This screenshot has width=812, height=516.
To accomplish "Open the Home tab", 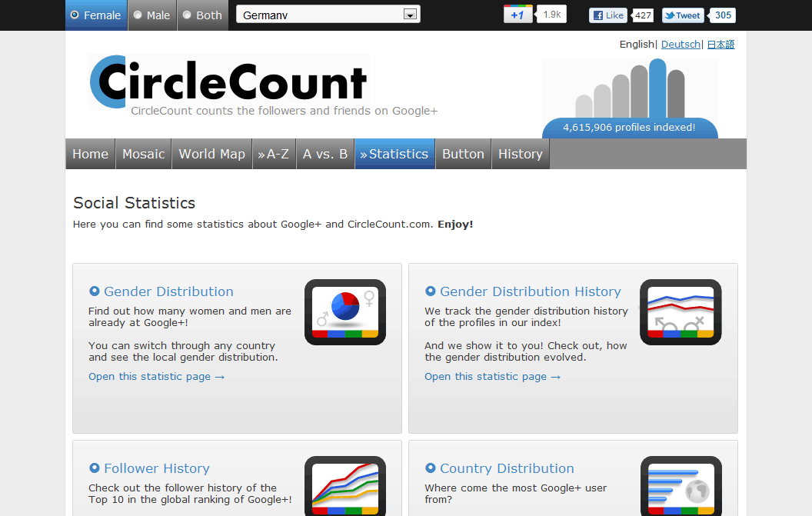I will (x=90, y=154).
